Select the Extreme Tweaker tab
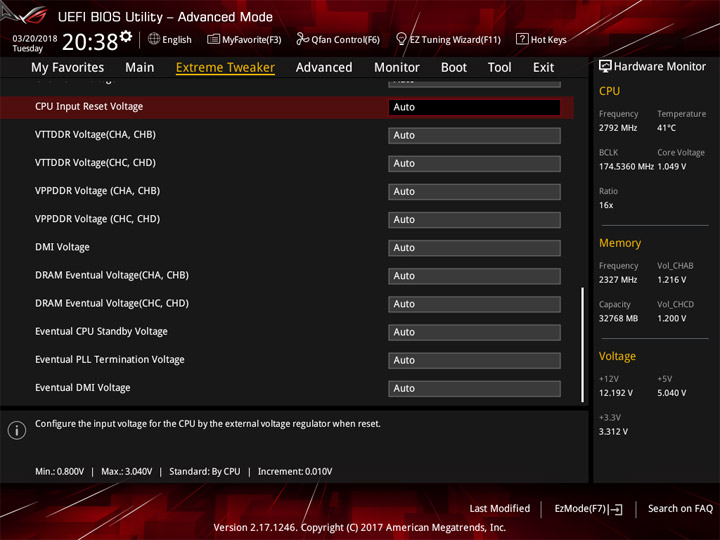This screenshot has width=720, height=540. [225, 68]
